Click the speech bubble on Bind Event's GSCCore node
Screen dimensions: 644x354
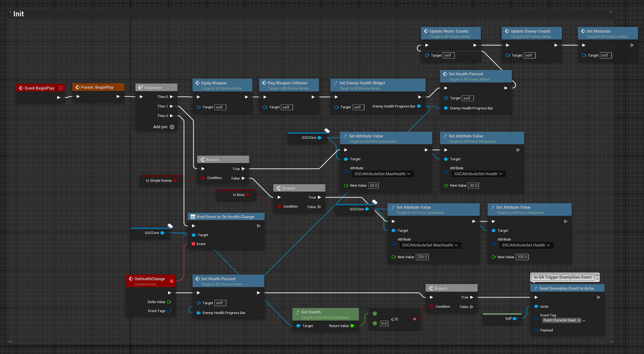click(x=170, y=226)
